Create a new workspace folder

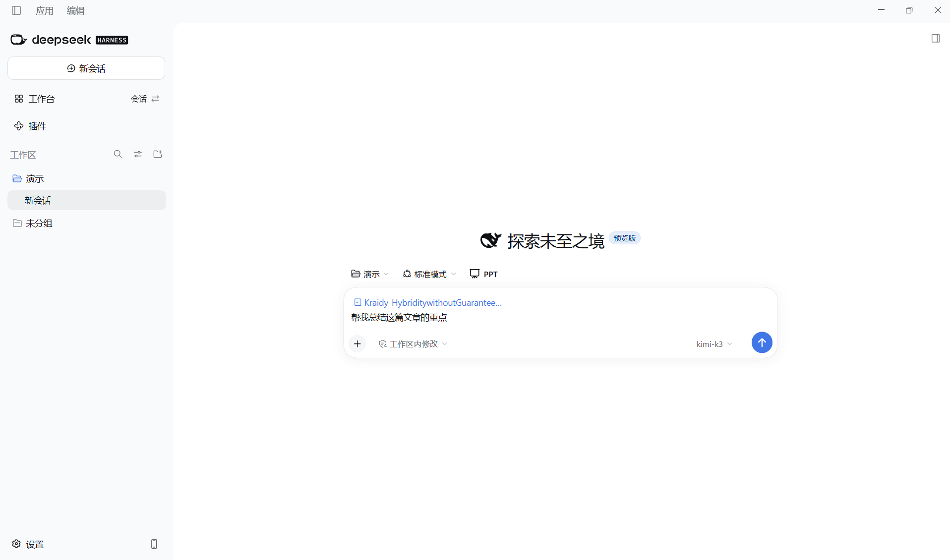coord(158,154)
